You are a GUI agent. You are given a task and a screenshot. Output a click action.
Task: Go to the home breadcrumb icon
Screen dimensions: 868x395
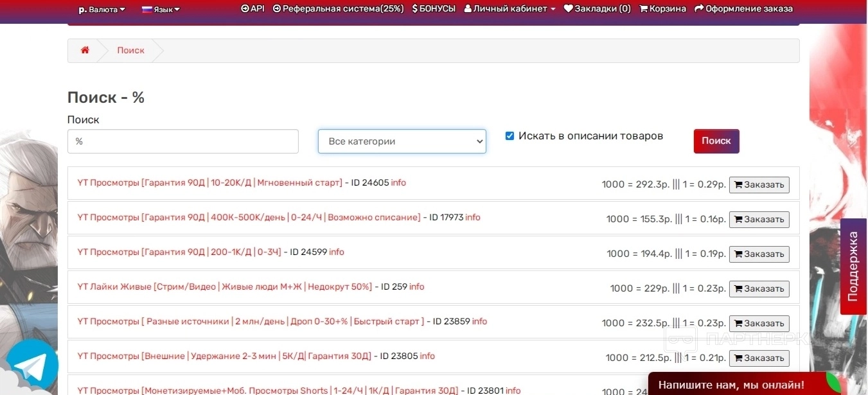[85, 50]
